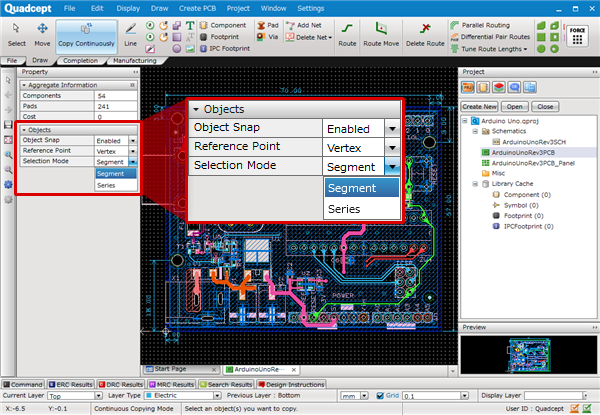Screen dimensions: 600x415
Task: Click Parallel Routing
Action: point(480,25)
